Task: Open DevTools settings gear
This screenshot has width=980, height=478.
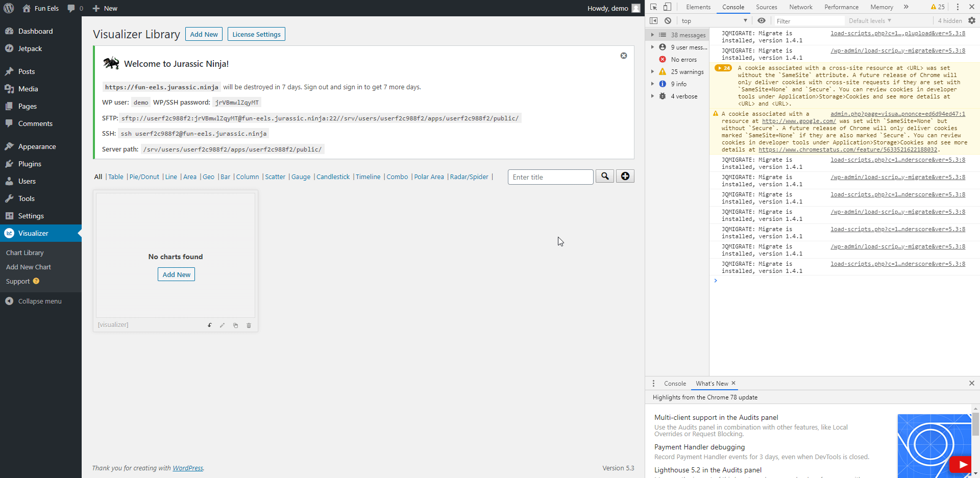Action: point(972,20)
